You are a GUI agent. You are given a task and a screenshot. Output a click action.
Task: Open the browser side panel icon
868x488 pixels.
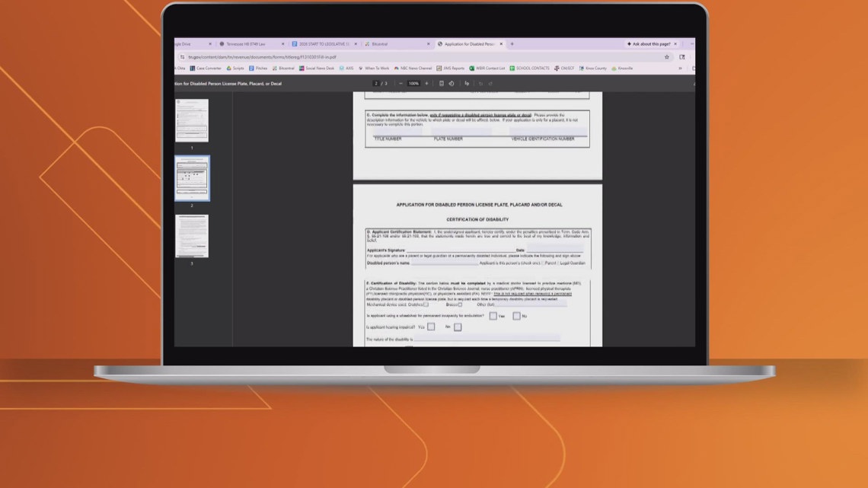pos(682,57)
